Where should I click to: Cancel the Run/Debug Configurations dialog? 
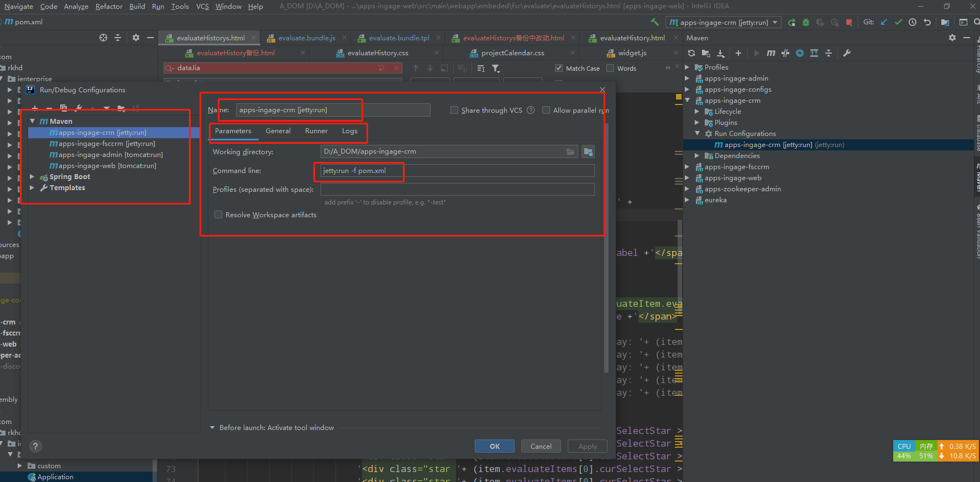tap(541, 447)
